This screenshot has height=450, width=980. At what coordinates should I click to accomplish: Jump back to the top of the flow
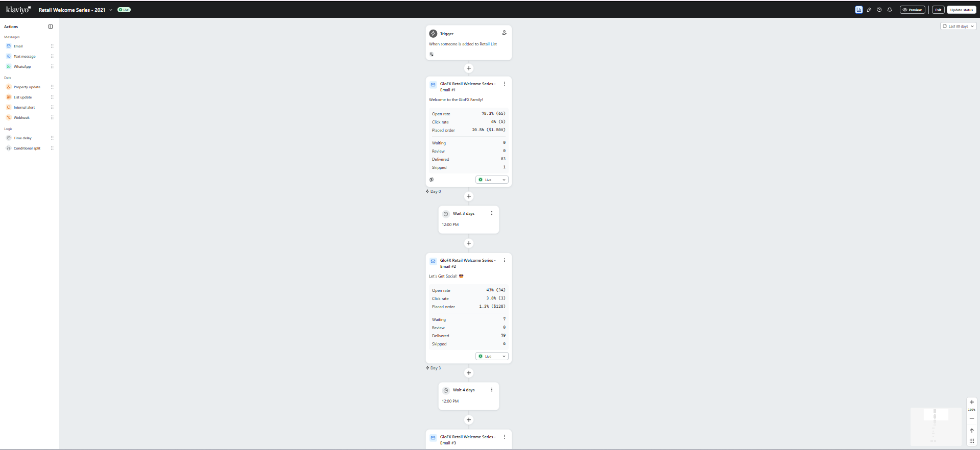point(972,431)
